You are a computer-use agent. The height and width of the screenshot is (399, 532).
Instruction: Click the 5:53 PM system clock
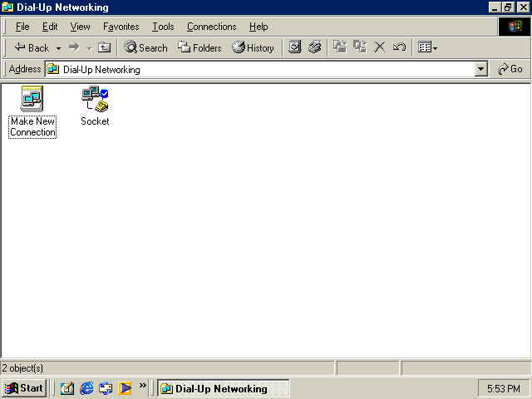[x=504, y=388]
